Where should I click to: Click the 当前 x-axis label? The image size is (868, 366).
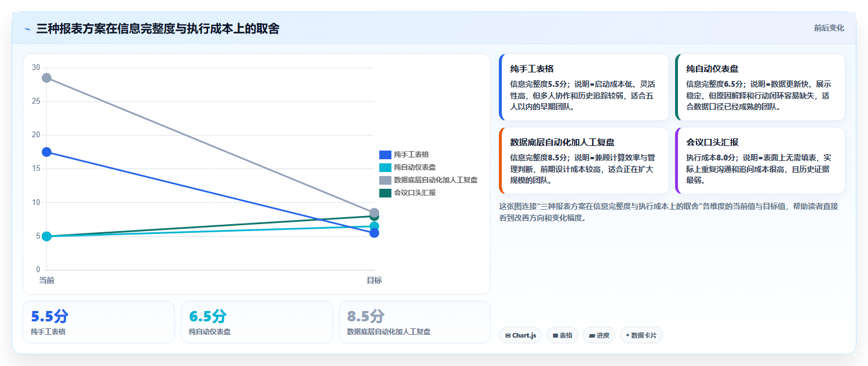pos(46,280)
